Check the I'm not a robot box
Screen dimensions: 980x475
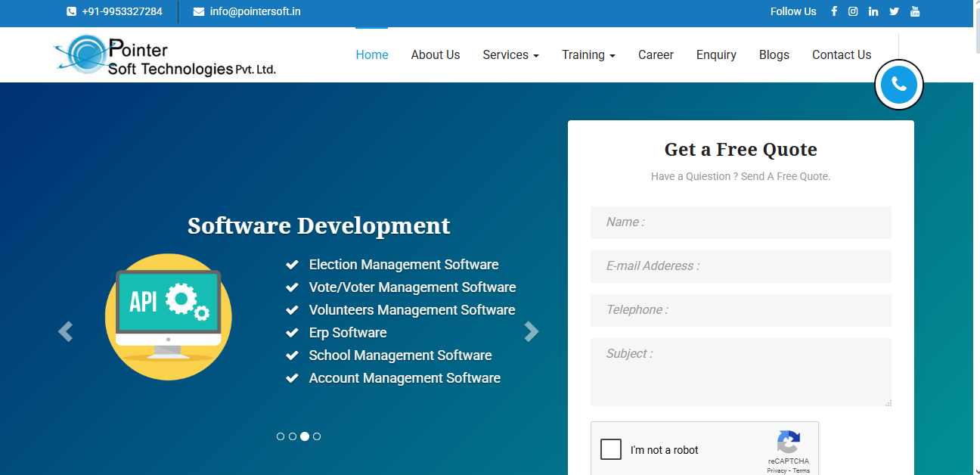(x=611, y=449)
